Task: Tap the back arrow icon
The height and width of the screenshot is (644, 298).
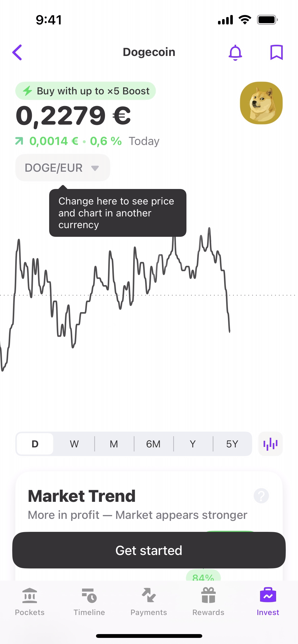Action: (x=17, y=52)
